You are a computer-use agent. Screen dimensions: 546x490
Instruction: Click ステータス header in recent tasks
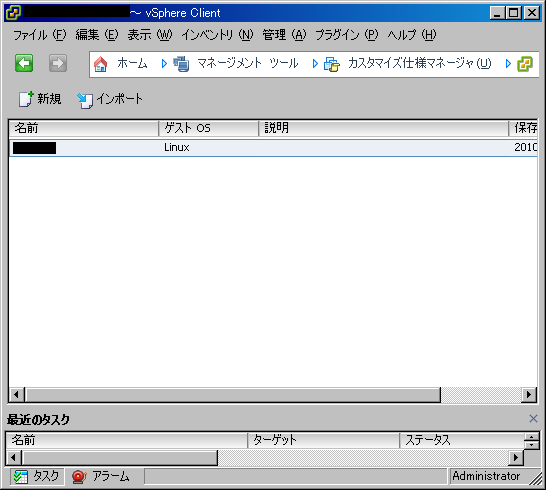coord(462,441)
